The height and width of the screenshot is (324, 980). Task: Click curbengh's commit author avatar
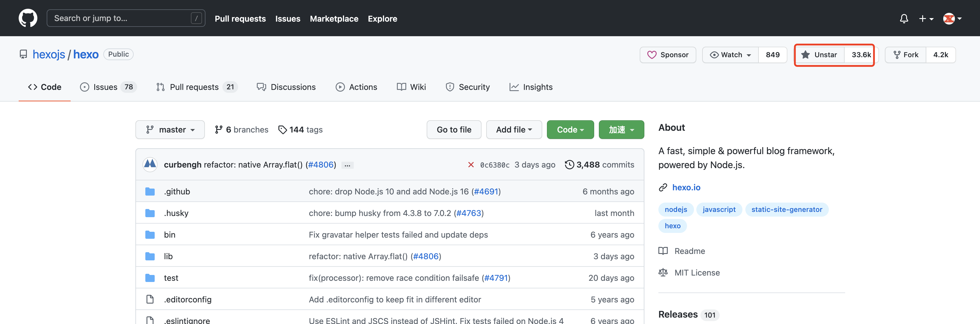coord(150,165)
